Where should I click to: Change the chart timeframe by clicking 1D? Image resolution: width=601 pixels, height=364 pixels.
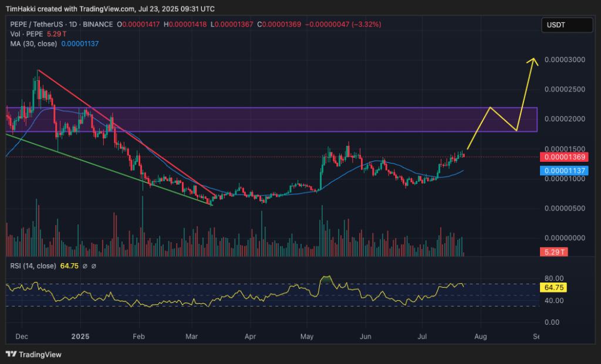pyautogui.click(x=70, y=24)
